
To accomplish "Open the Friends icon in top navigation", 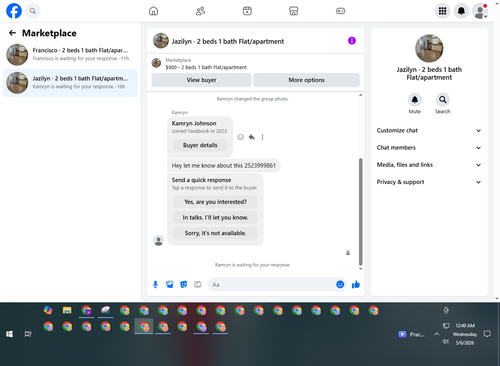I will click(200, 11).
